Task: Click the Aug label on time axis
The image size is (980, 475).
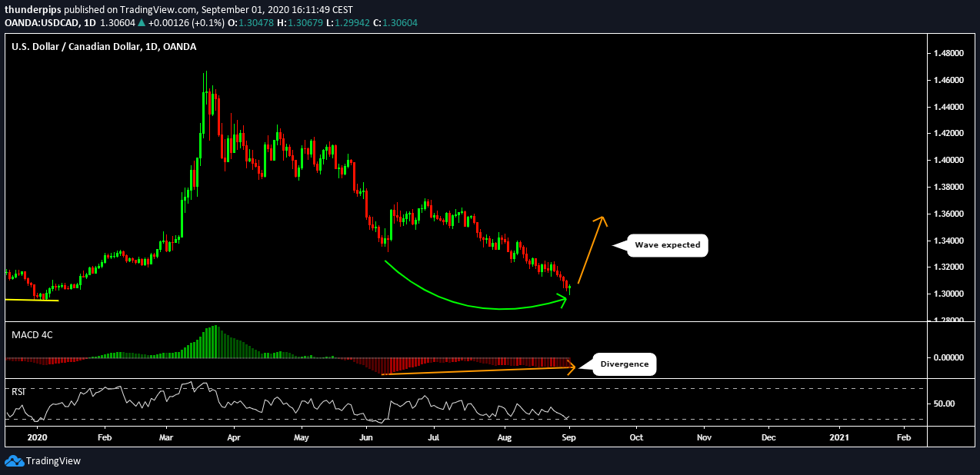Action: tap(505, 437)
